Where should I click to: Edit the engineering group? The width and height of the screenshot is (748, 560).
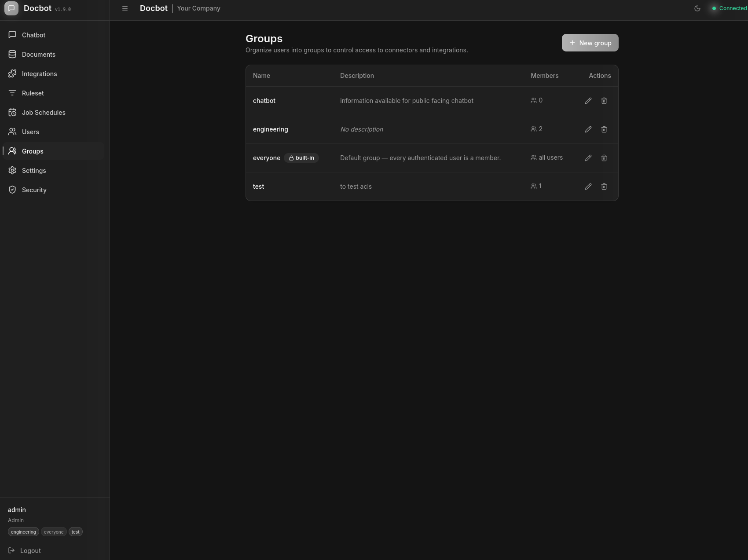coord(588,129)
